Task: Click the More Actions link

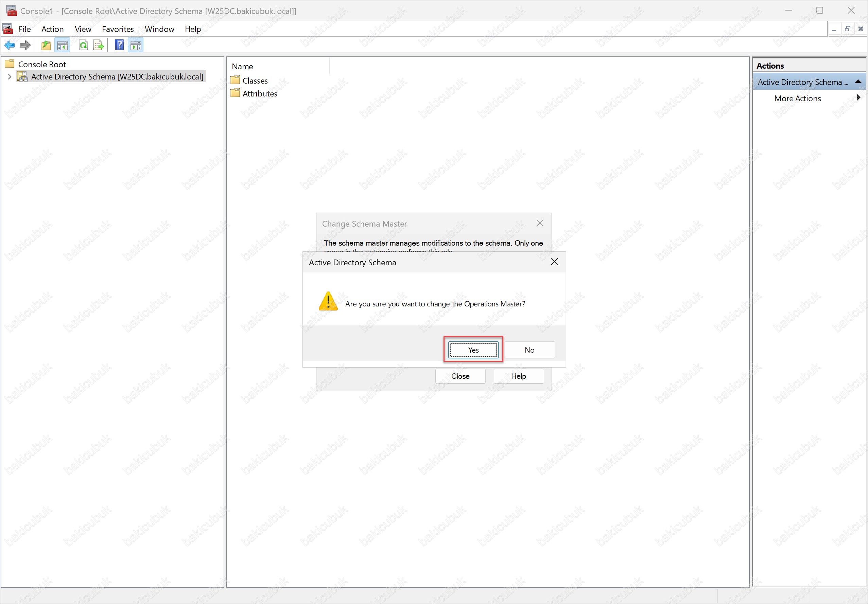Action: click(797, 98)
